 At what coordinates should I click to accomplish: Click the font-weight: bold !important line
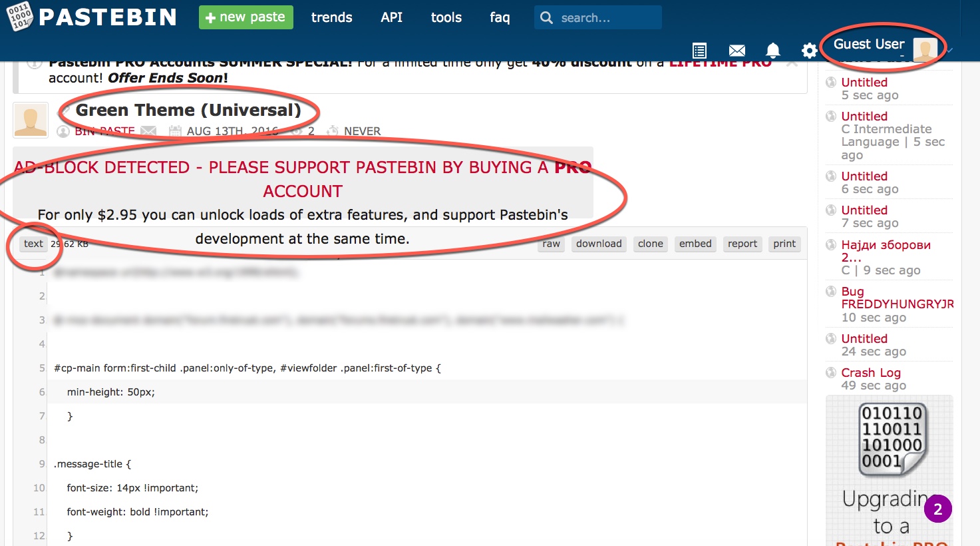pos(138,512)
